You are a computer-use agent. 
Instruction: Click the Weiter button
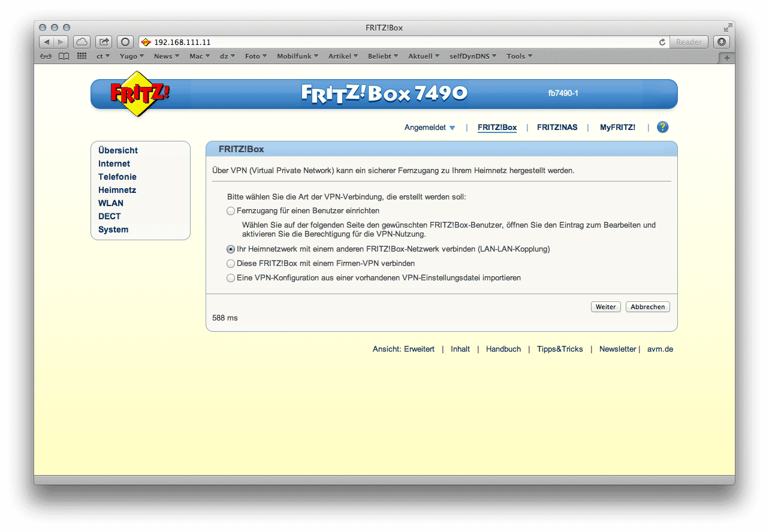[605, 307]
